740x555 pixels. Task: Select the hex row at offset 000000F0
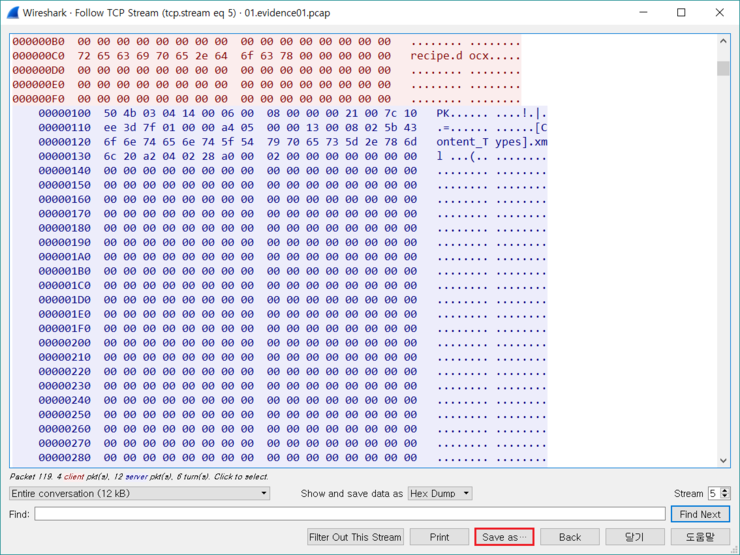[266, 99]
